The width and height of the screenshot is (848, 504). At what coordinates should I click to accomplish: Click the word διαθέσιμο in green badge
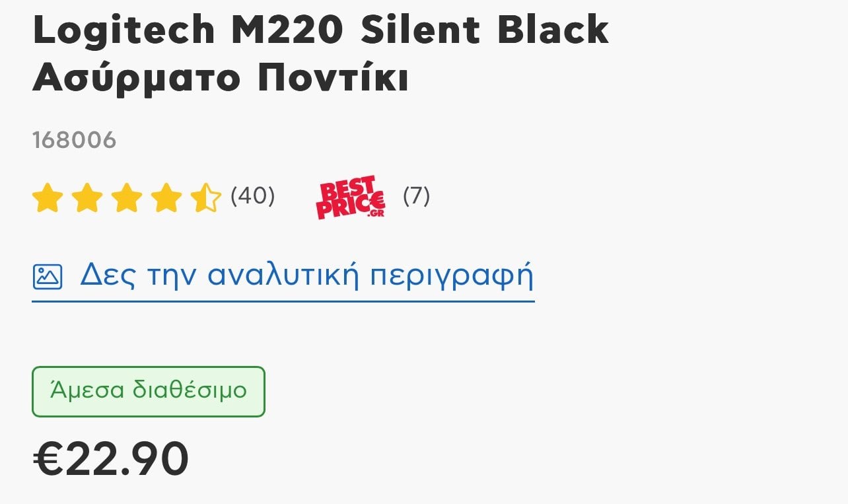190,390
